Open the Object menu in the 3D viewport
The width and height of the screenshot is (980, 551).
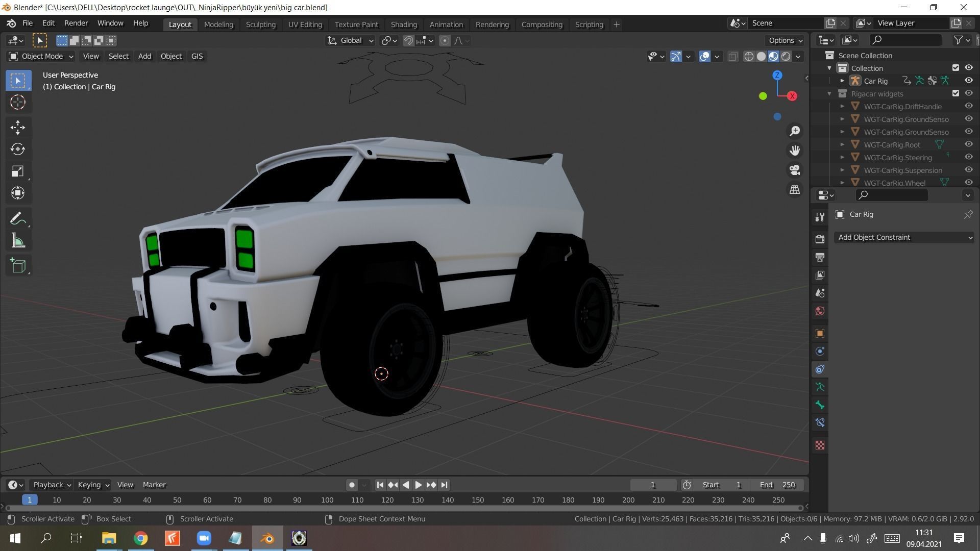pos(171,56)
